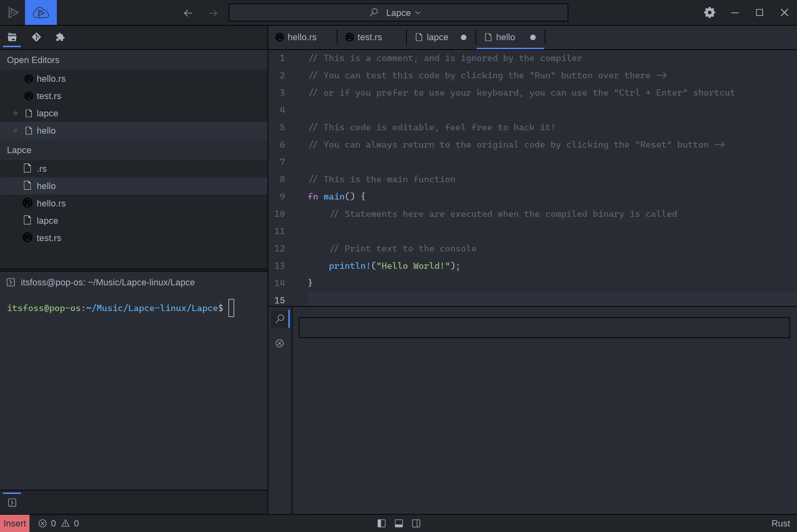Screen dimensions: 797x532
Task: Switch to the test.rs editor tab
Action: pos(369,37)
